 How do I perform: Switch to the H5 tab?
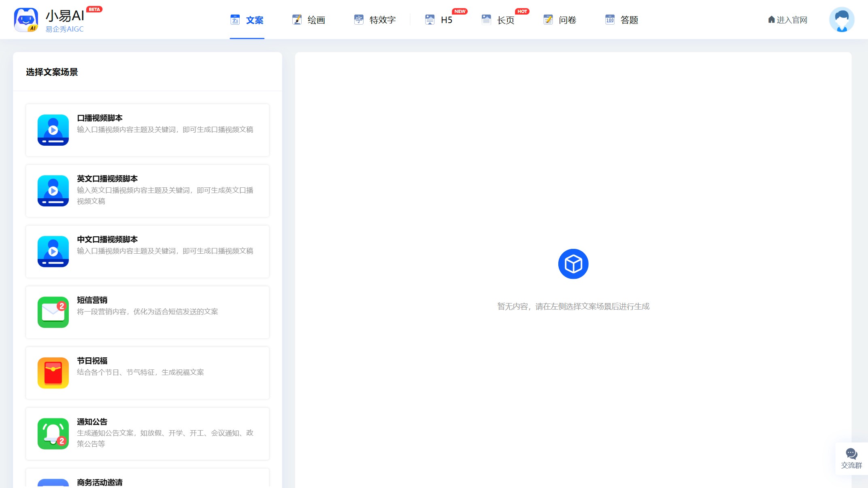tap(439, 20)
